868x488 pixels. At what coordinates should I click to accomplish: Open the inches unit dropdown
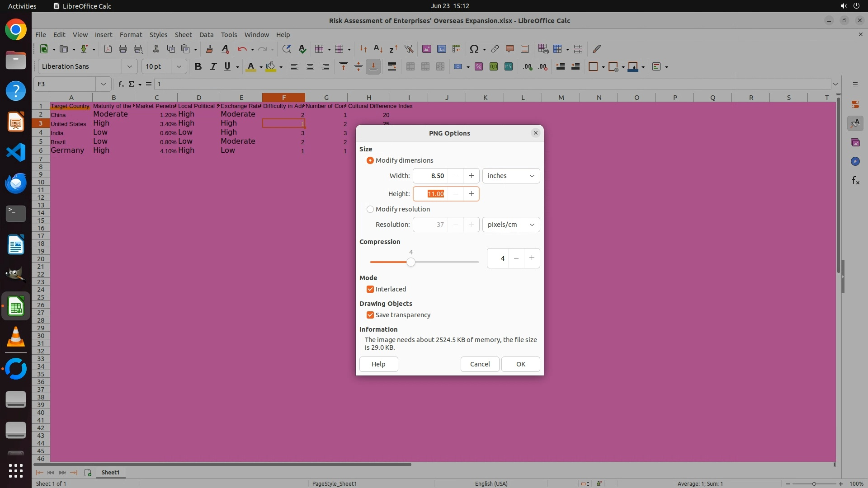pos(511,176)
